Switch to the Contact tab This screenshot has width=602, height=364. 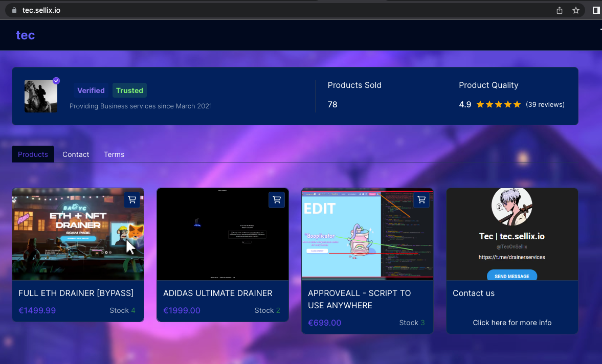click(76, 154)
